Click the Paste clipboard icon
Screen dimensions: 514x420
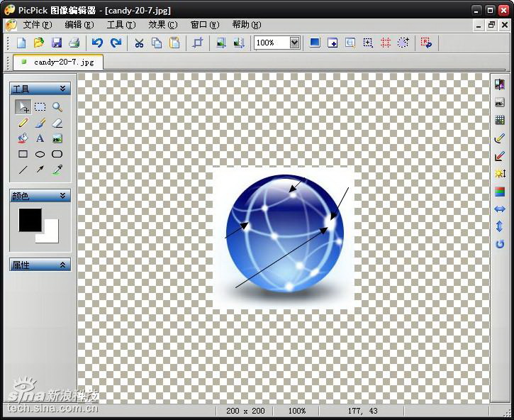click(174, 43)
